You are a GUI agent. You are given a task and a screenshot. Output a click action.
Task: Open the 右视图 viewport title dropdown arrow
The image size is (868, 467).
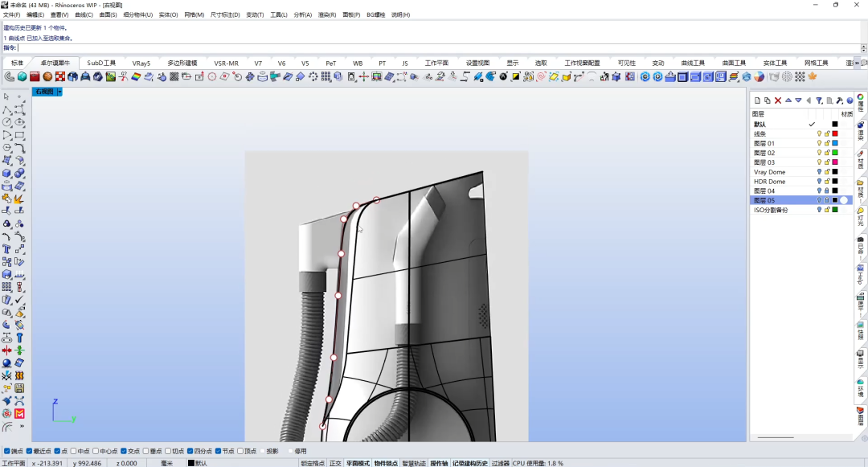(x=59, y=92)
